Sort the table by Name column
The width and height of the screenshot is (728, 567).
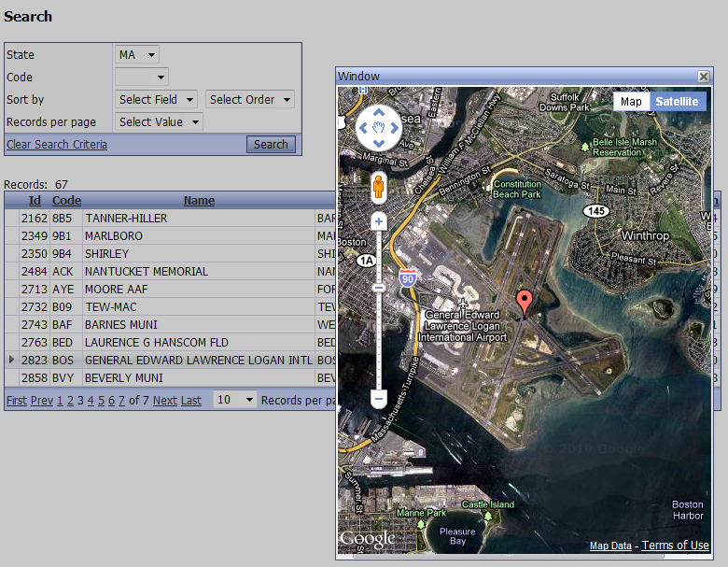tap(199, 200)
